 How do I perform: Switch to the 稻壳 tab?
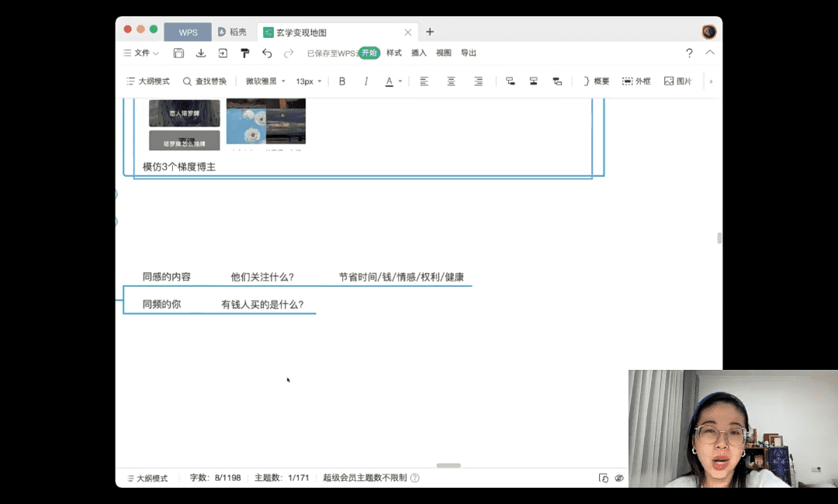pos(232,33)
